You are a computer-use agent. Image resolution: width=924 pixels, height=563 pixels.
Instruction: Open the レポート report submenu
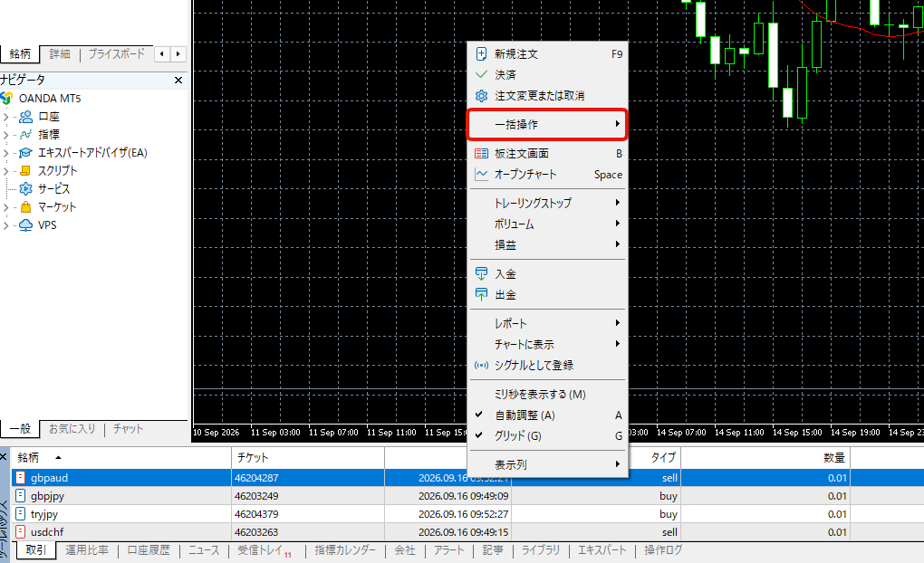pos(547,323)
